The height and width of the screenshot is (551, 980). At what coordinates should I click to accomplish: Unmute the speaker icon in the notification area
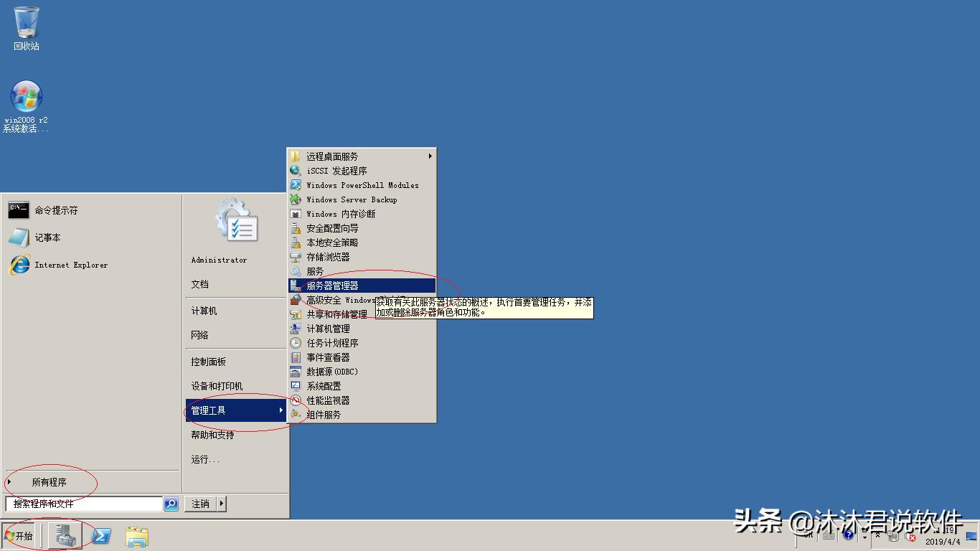910,537
